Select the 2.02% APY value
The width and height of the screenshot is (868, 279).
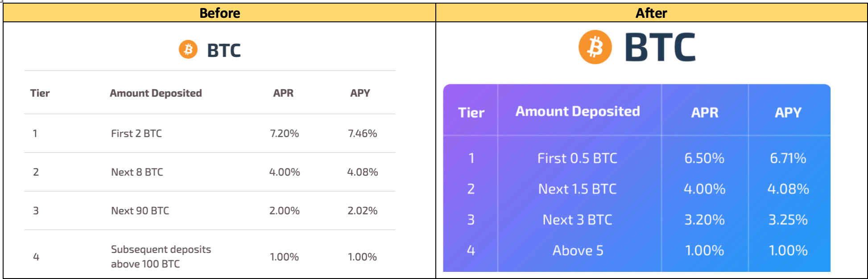362,211
